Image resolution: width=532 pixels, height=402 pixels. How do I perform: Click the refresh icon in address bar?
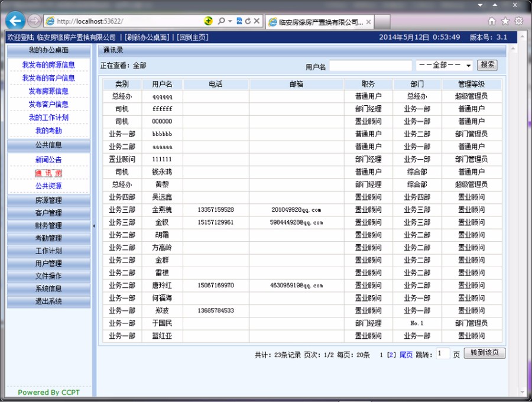(x=248, y=21)
